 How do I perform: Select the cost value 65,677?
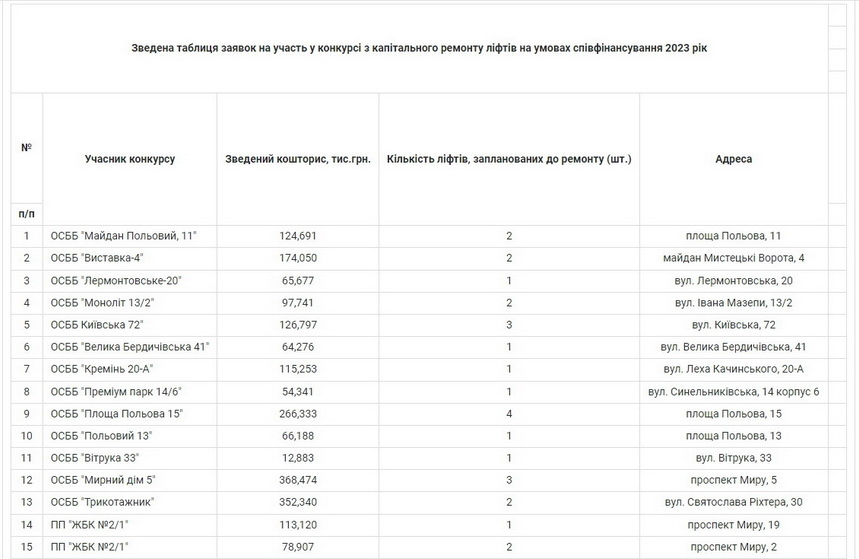click(x=298, y=280)
